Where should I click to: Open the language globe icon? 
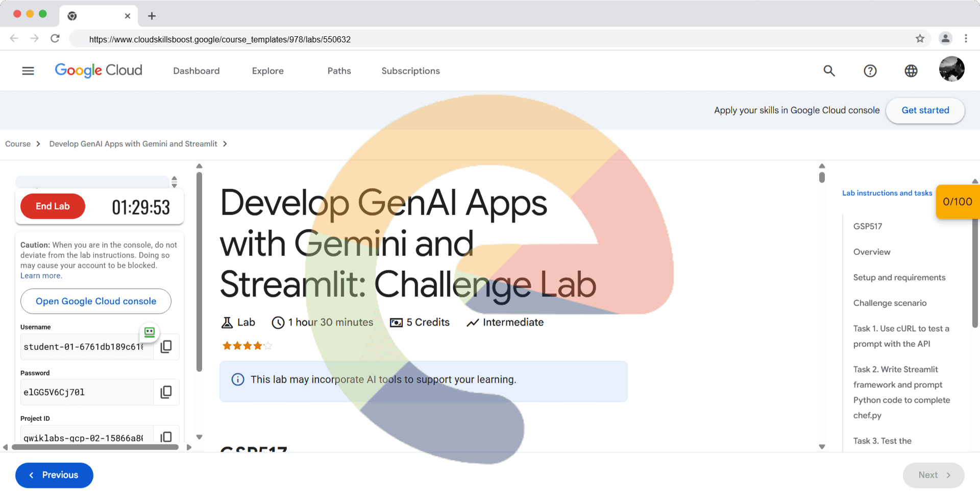[911, 71]
